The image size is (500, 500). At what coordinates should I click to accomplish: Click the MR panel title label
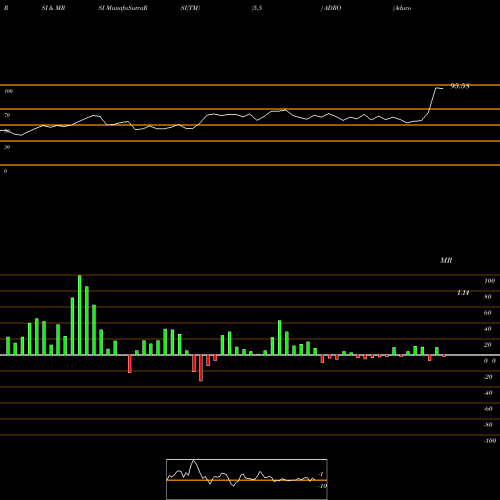tap(446, 260)
